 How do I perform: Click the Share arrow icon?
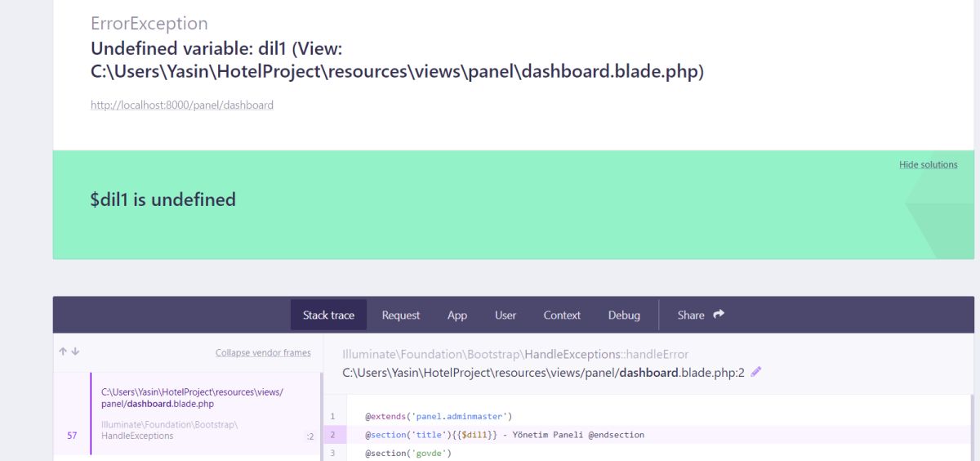[x=719, y=314]
